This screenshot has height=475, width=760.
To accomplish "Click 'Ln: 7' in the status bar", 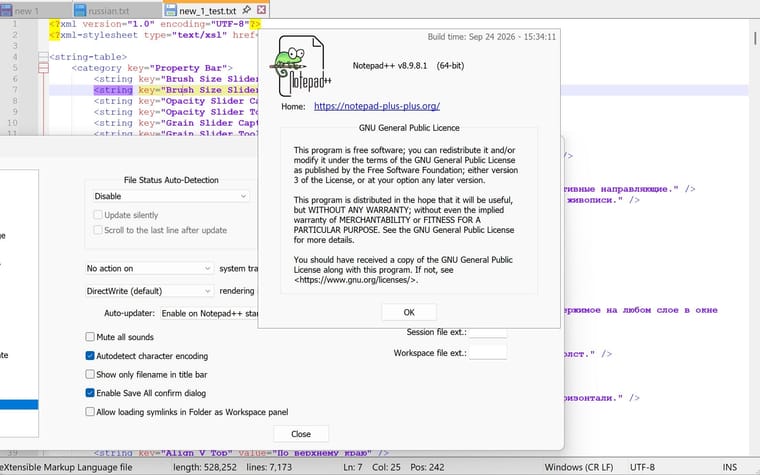I will tap(352, 467).
